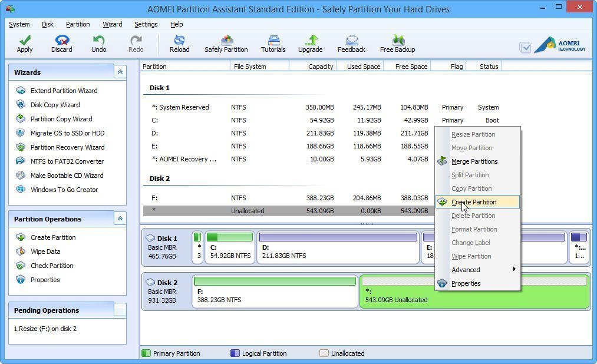Click the Discard toolbar icon
This screenshot has width=597, height=364.
click(x=62, y=40)
